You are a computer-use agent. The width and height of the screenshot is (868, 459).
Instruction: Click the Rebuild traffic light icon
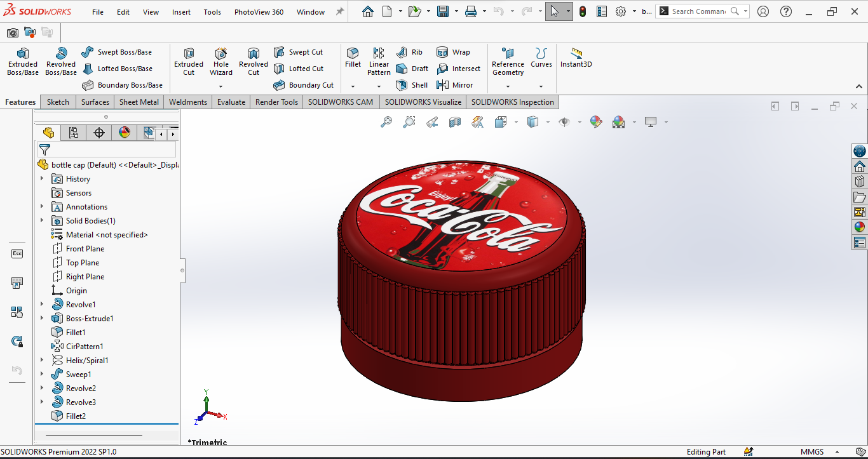[583, 11]
